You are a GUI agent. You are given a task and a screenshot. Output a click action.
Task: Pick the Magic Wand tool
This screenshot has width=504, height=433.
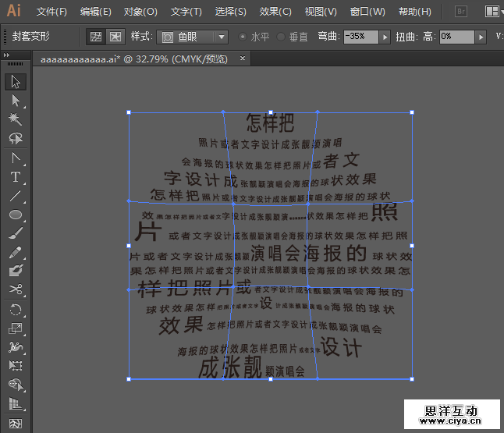(x=15, y=119)
